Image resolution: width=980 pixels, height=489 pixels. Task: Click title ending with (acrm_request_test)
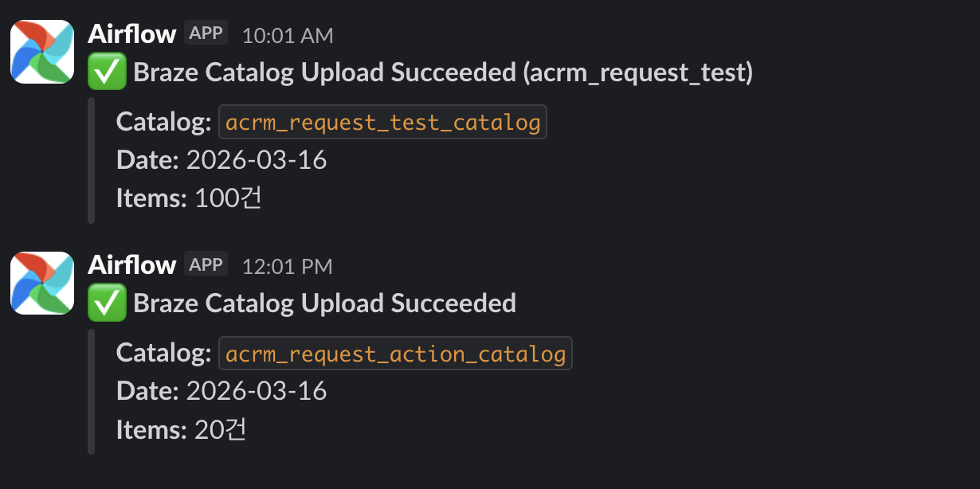click(x=443, y=73)
